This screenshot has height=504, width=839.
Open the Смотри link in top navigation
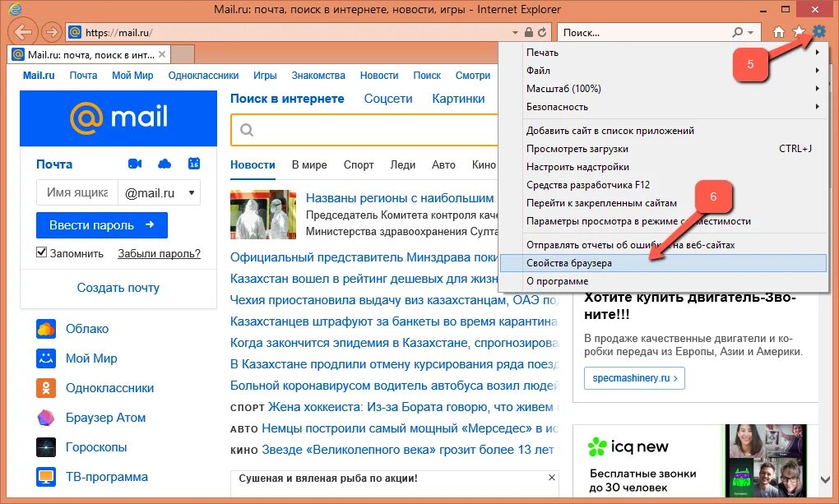(473, 76)
